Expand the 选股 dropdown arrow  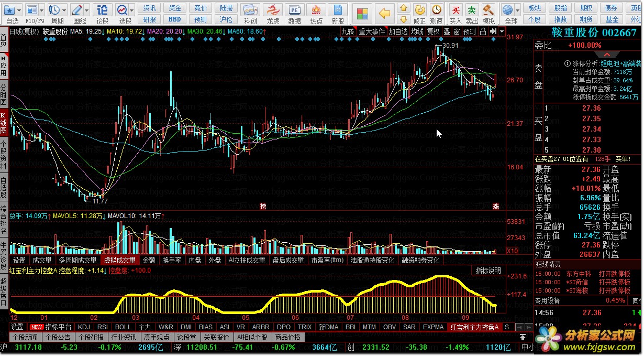coord(131,10)
